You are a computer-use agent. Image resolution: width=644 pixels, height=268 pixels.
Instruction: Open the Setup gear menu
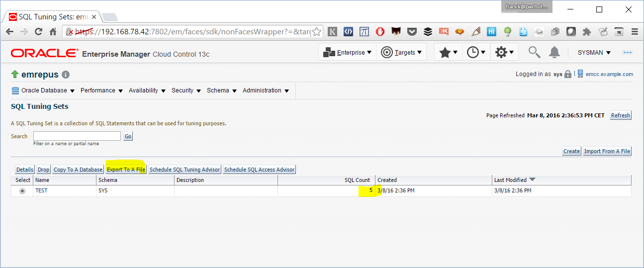tap(504, 52)
